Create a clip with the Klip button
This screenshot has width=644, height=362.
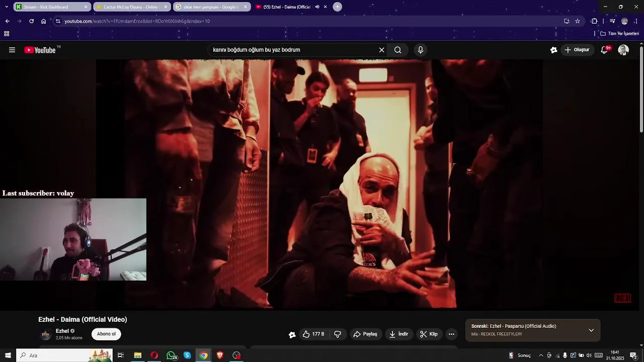pos(429,334)
